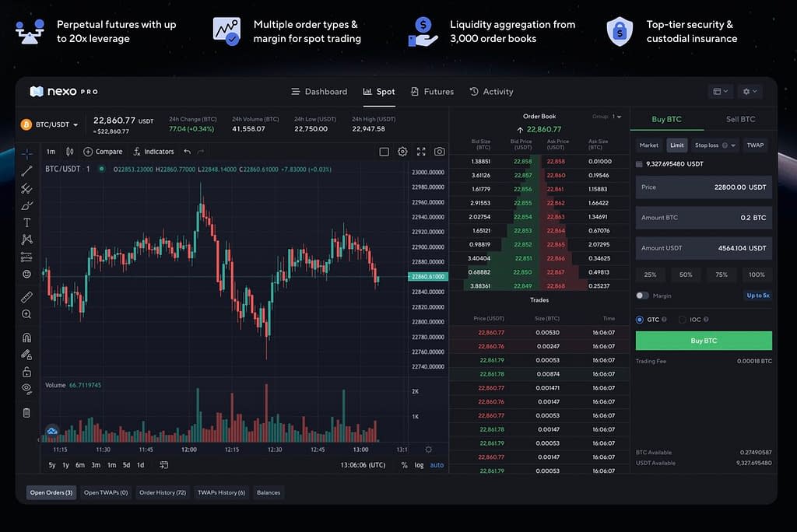Select the 1d chart range
Image resolution: width=797 pixels, height=532 pixels.
(141, 465)
